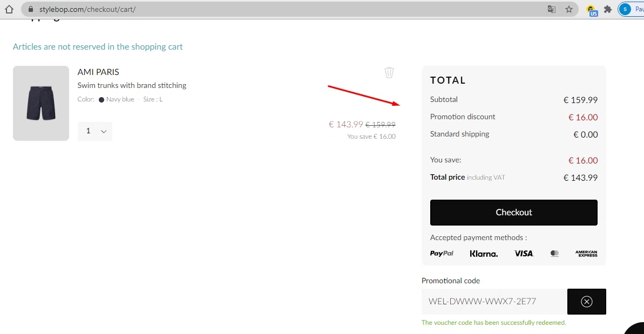Click the site lock icon in address bar

[30, 9]
